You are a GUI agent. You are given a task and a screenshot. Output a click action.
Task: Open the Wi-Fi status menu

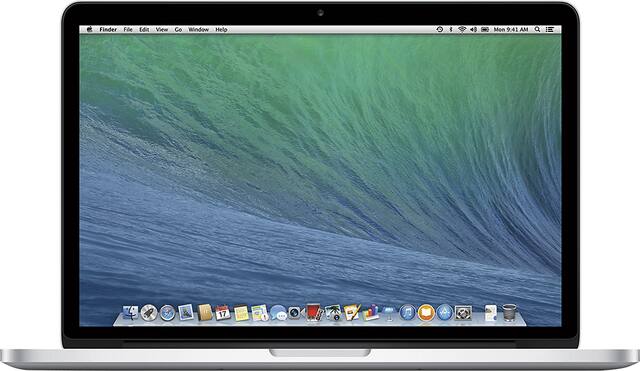pyautogui.click(x=462, y=29)
